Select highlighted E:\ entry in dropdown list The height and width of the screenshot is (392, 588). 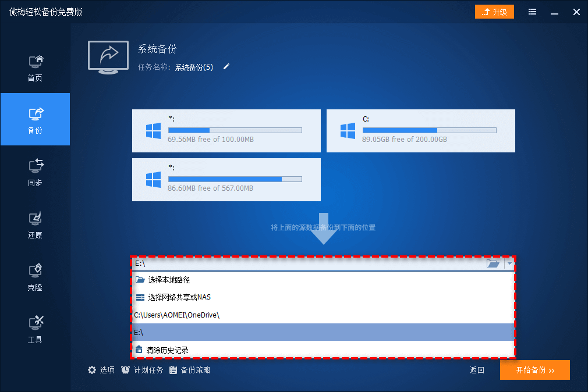(x=323, y=332)
